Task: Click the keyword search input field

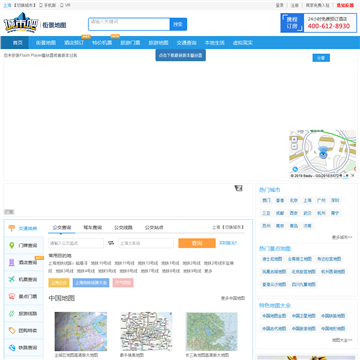Action: pyautogui.click(x=129, y=24)
